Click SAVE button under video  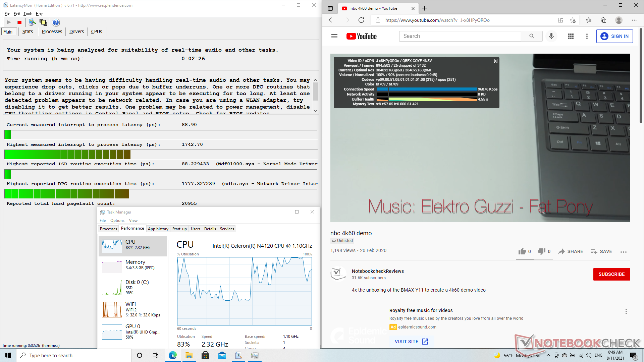coord(601,251)
